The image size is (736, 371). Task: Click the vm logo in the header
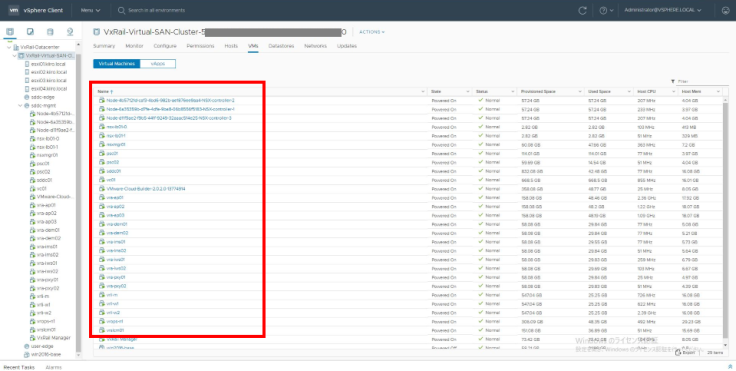[14, 10]
